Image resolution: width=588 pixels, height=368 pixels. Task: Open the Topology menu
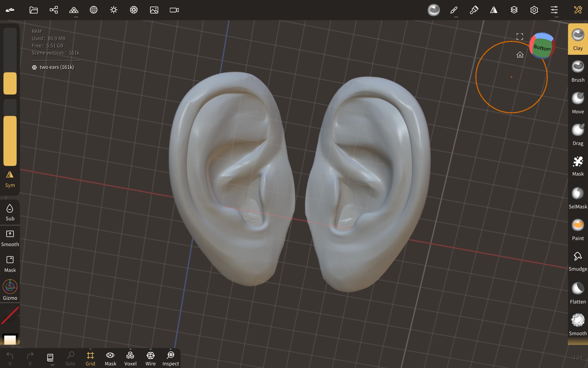74,10
